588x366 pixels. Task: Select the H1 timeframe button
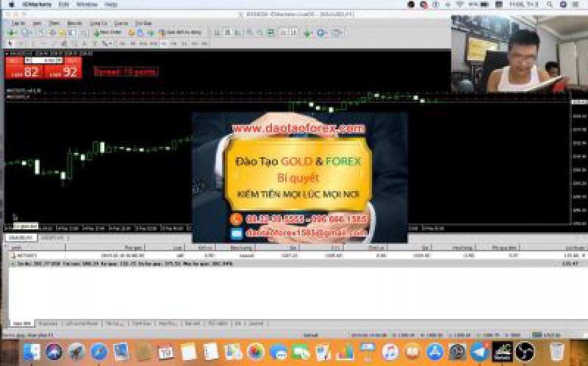[163, 44]
